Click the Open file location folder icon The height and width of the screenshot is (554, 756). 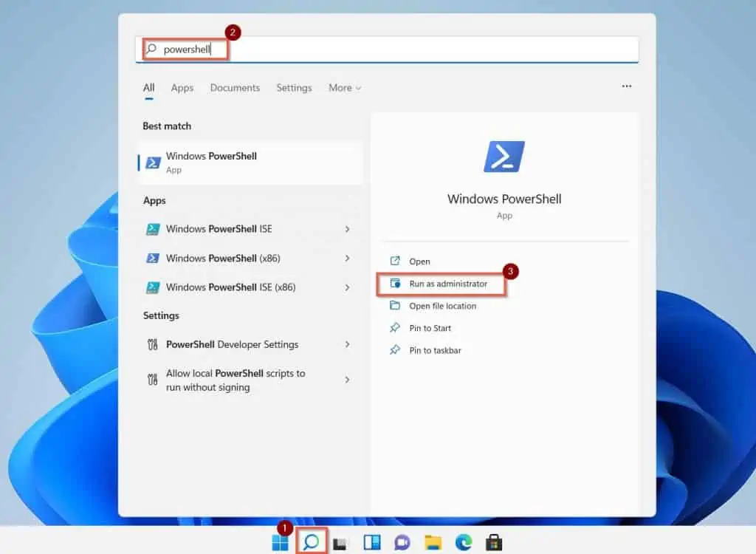394,306
